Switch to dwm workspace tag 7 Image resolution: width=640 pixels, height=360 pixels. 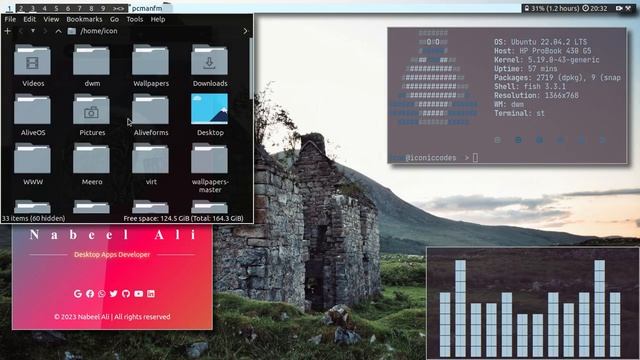tap(80, 8)
